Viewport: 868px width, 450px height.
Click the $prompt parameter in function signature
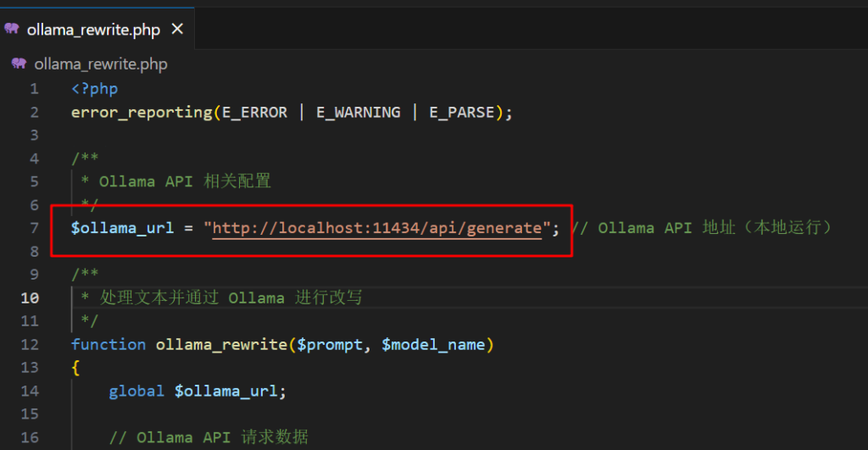[x=330, y=344]
